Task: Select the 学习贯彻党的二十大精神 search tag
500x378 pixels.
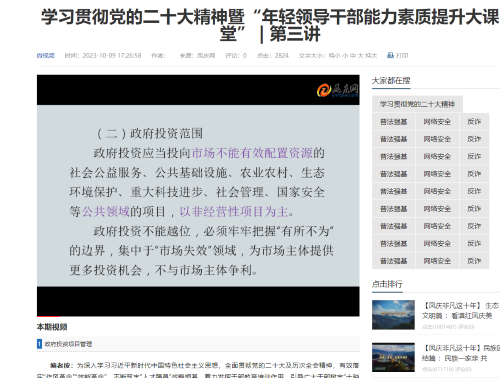Action: [x=417, y=104]
